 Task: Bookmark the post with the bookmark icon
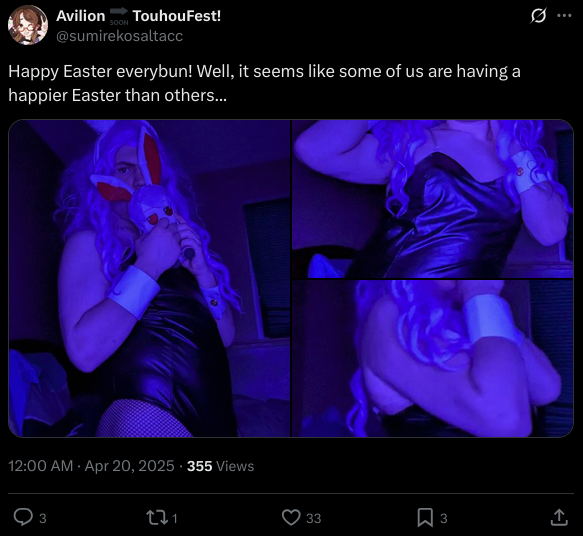(x=425, y=517)
